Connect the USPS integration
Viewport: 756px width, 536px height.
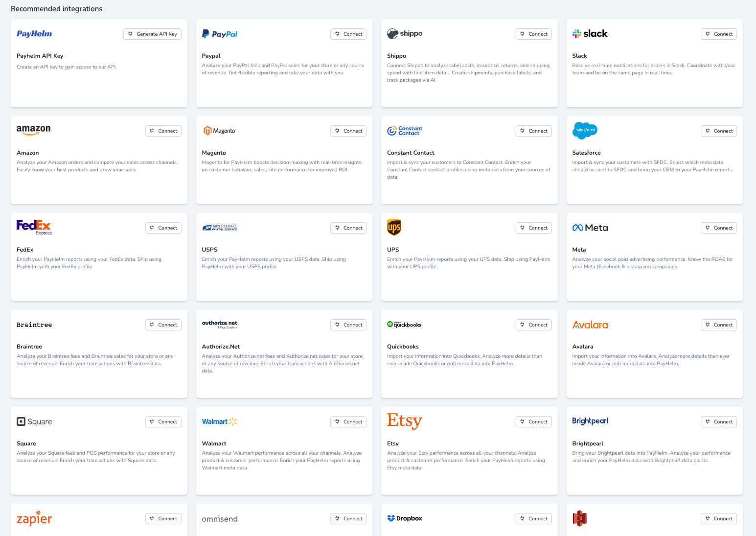point(348,228)
